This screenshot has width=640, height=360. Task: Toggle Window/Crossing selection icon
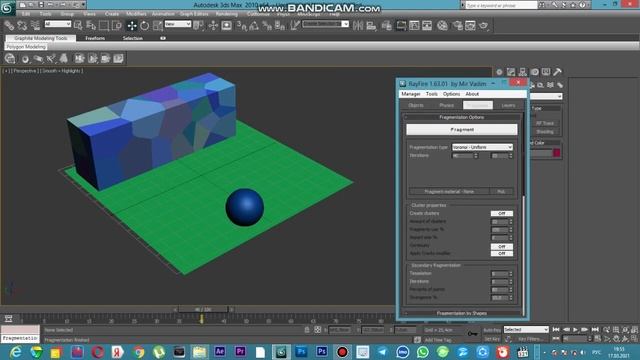click(x=117, y=26)
